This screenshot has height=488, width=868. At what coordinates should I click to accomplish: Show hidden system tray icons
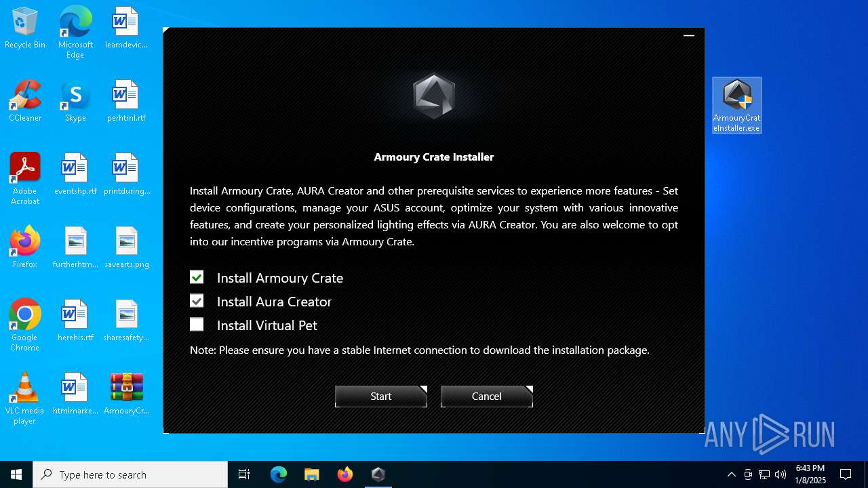731,474
